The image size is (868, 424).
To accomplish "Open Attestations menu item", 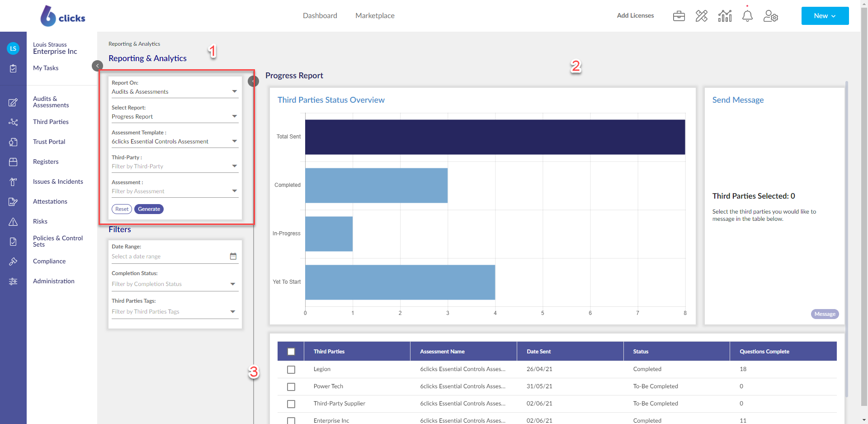I will pyautogui.click(x=50, y=201).
